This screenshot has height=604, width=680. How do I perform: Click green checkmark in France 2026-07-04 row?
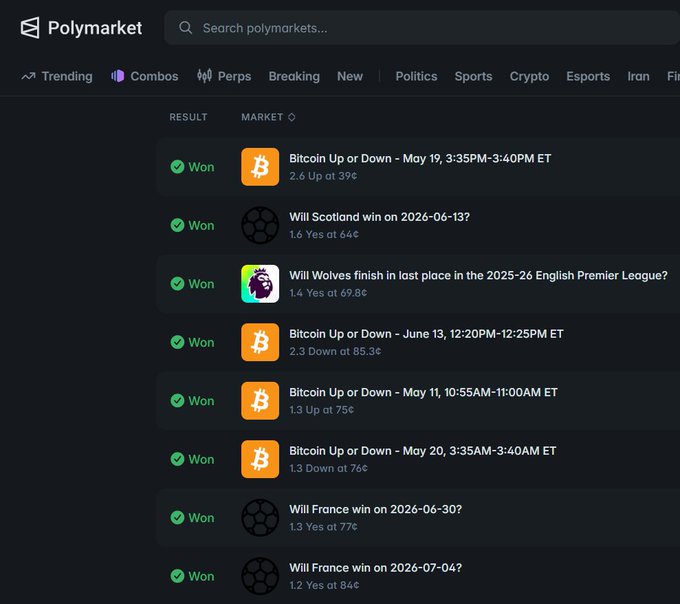pyautogui.click(x=177, y=576)
